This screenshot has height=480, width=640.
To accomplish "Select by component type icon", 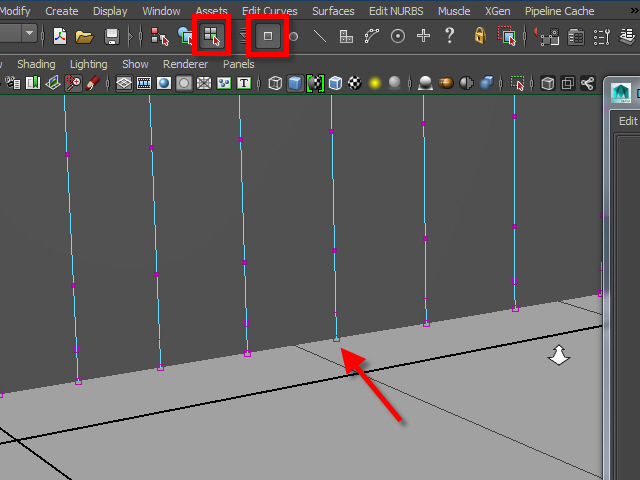I will pyautogui.click(x=211, y=36).
